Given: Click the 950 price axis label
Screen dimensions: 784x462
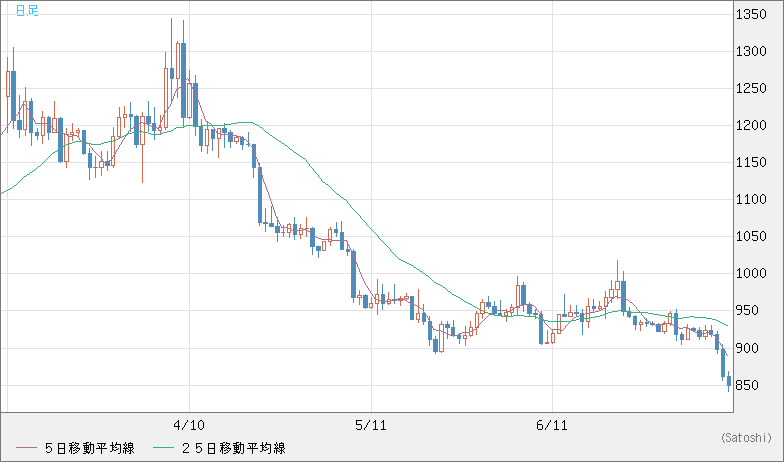Looking at the screenshot, I should 747,310.
